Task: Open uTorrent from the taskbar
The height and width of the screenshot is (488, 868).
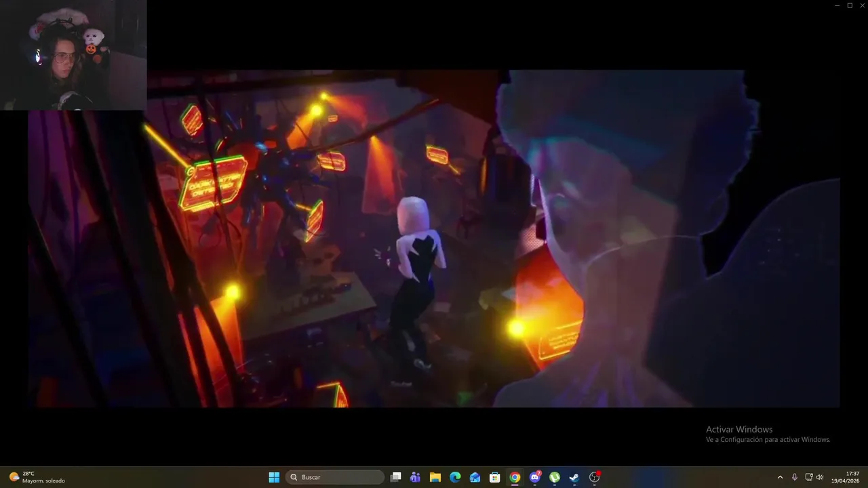Action: tap(555, 477)
